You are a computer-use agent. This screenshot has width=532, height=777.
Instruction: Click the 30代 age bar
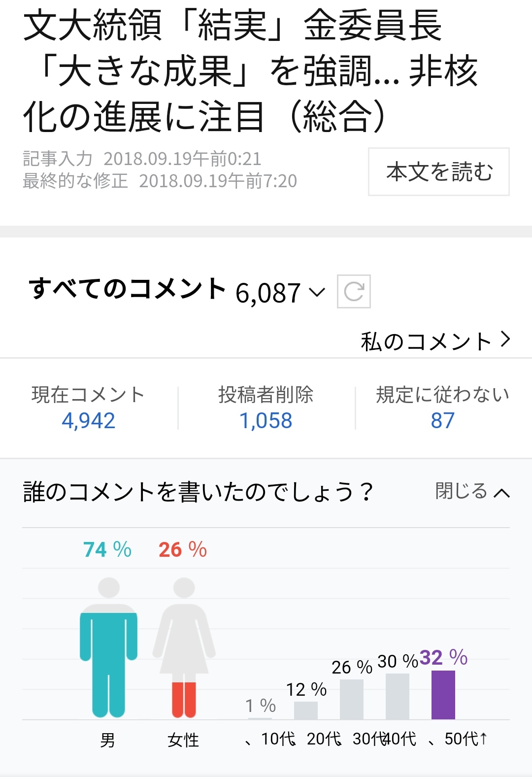(x=352, y=699)
